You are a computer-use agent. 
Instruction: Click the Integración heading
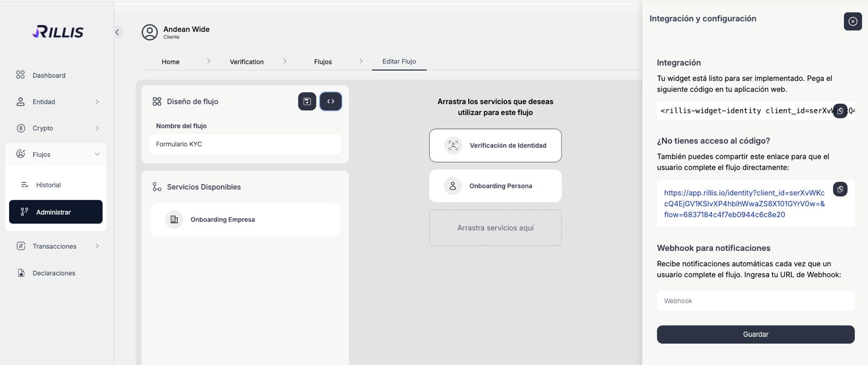coord(679,62)
